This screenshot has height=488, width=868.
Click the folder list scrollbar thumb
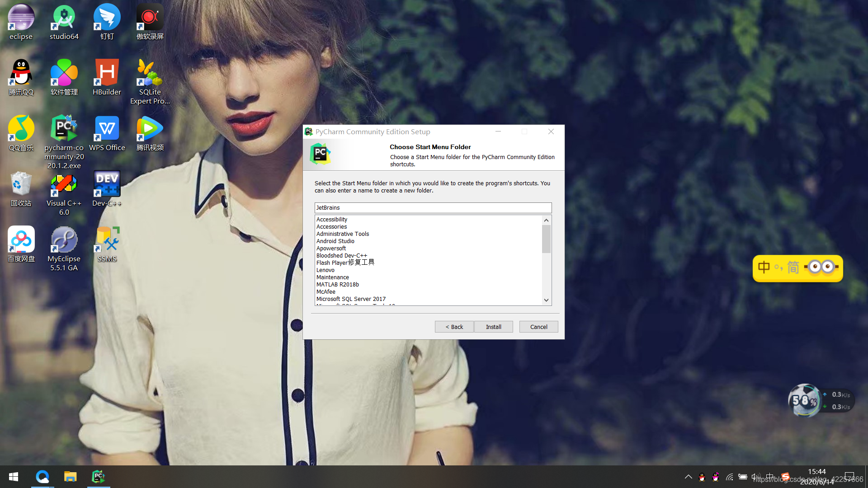coord(546,239)
